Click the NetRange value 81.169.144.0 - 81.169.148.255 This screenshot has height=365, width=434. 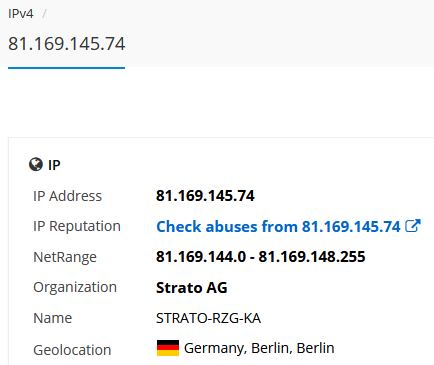pyautogui.click(x=261, y=257)
